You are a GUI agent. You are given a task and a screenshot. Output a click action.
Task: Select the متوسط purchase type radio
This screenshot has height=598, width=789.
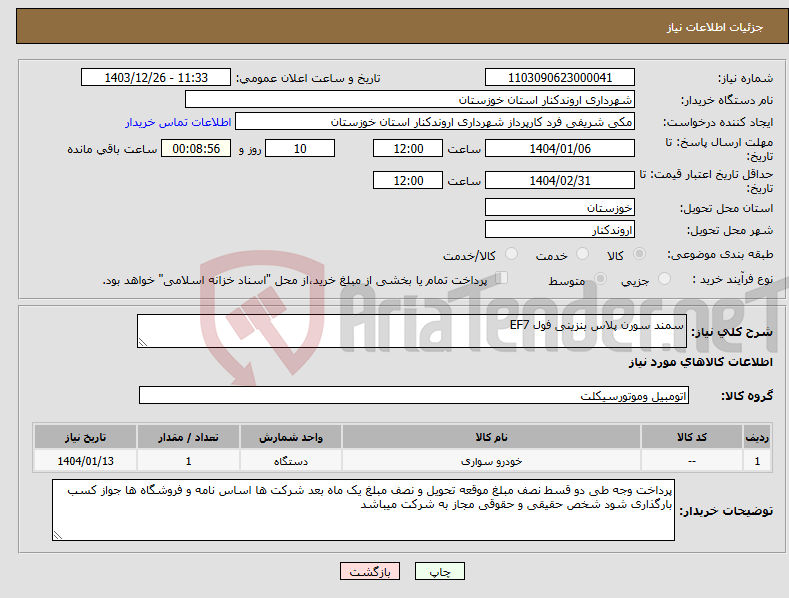(x=600, y=278)
